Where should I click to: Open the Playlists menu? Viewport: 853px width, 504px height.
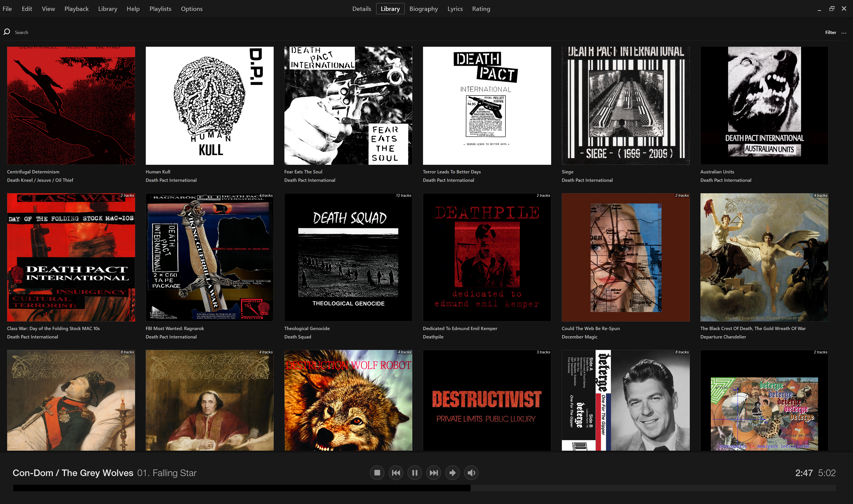click(160, 9)
